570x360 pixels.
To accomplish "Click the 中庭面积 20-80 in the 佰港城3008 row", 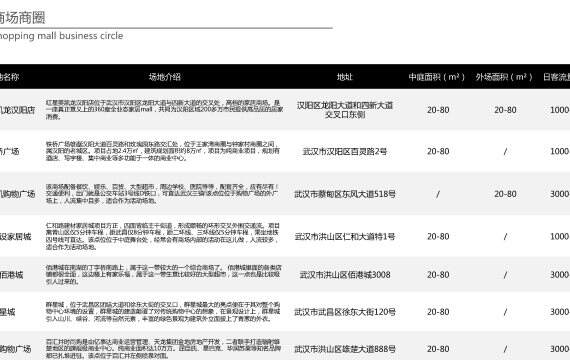I will click(x=438, y=275).
